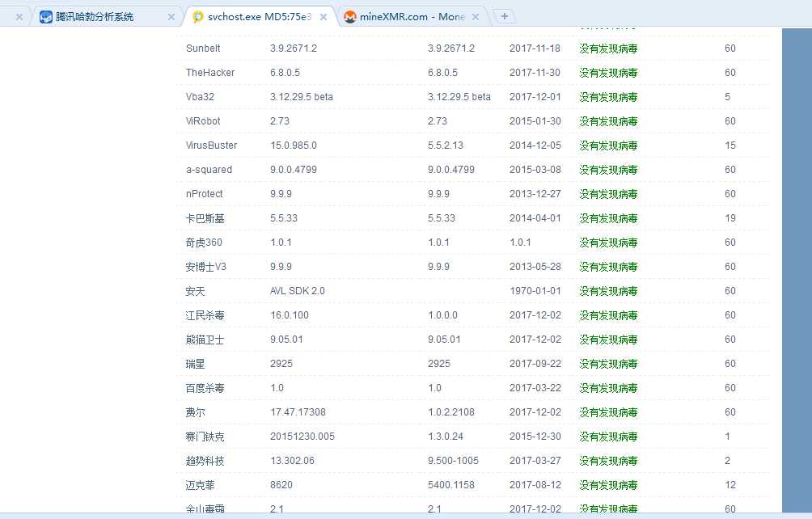812x519 pixels.
Task: Click the 没有发现病毒 result for Sunbelt
Action: click(608, 49)
